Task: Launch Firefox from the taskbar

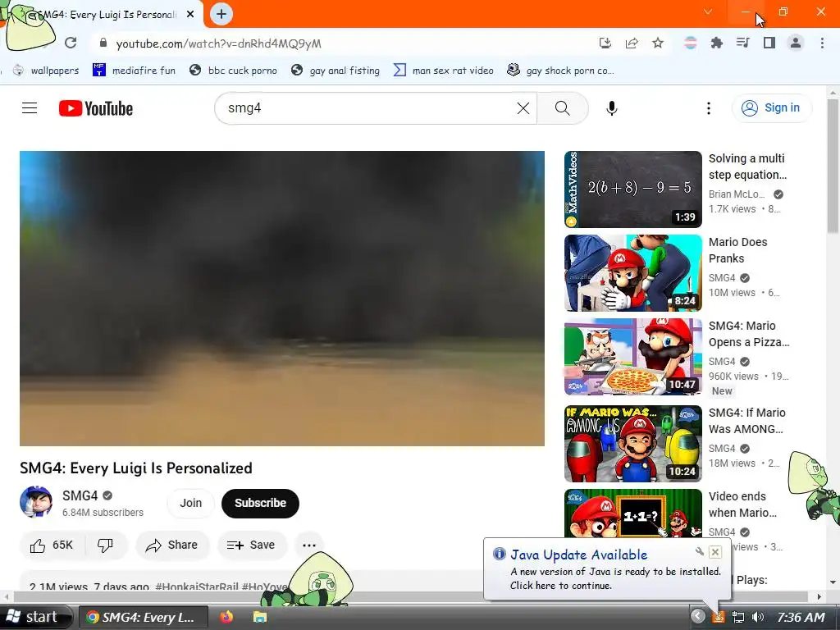Action: click(x=226, y=617)
